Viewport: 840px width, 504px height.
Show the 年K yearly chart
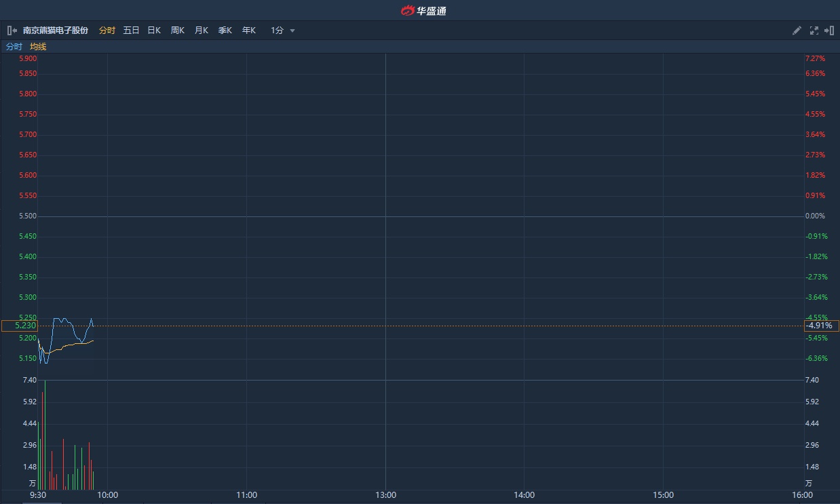(x=249, y=31)
